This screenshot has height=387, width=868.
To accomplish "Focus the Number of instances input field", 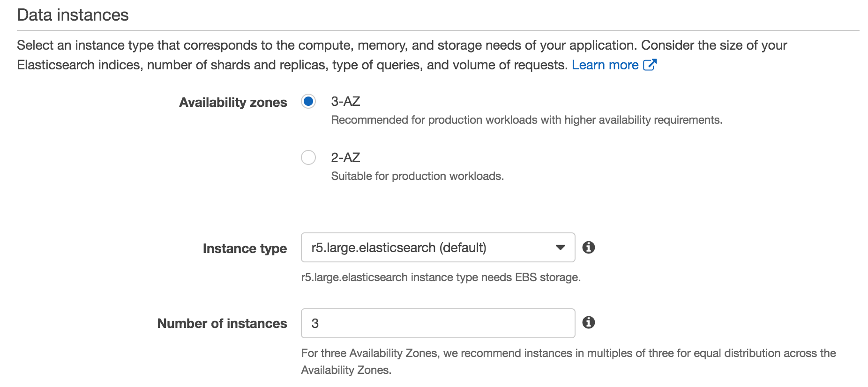I will [x=437, y=323].
